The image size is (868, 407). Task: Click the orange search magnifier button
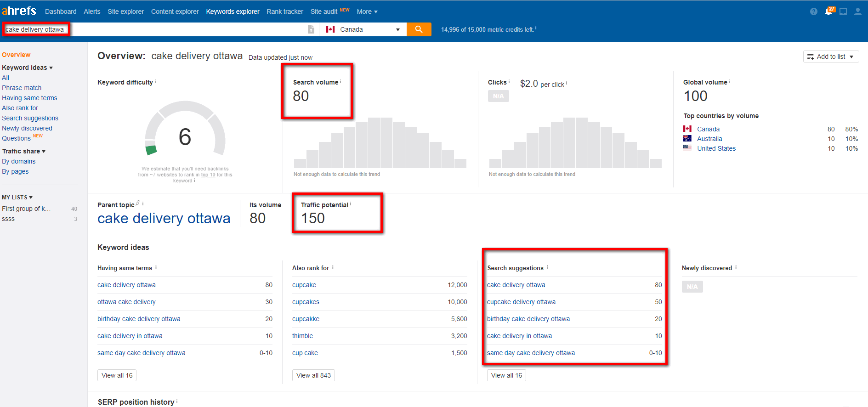tap(419, 29)
